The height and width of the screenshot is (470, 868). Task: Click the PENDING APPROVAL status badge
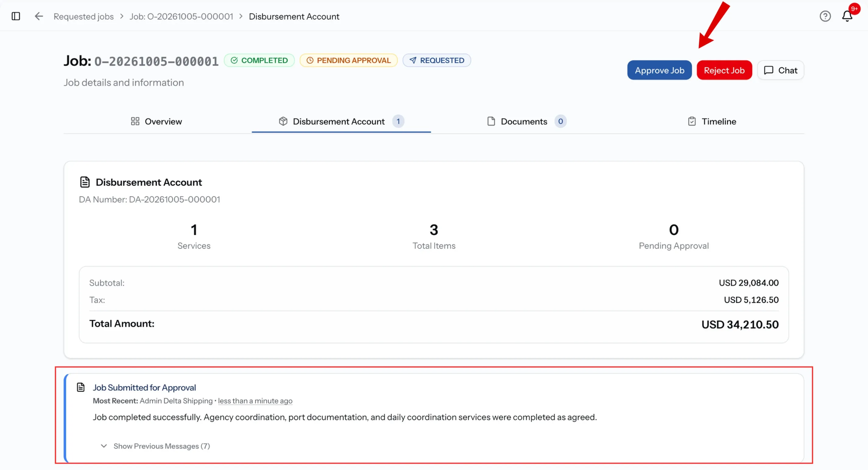coord(348,60)
